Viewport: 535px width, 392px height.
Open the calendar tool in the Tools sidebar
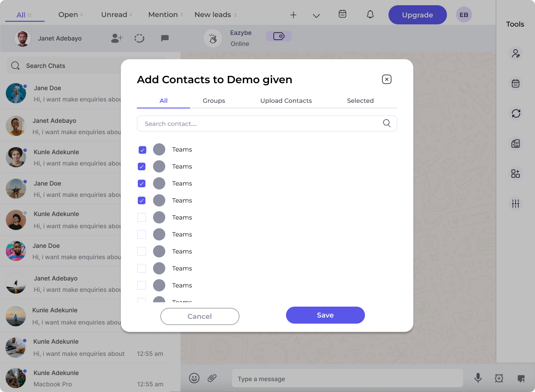[x=516, y=84]
